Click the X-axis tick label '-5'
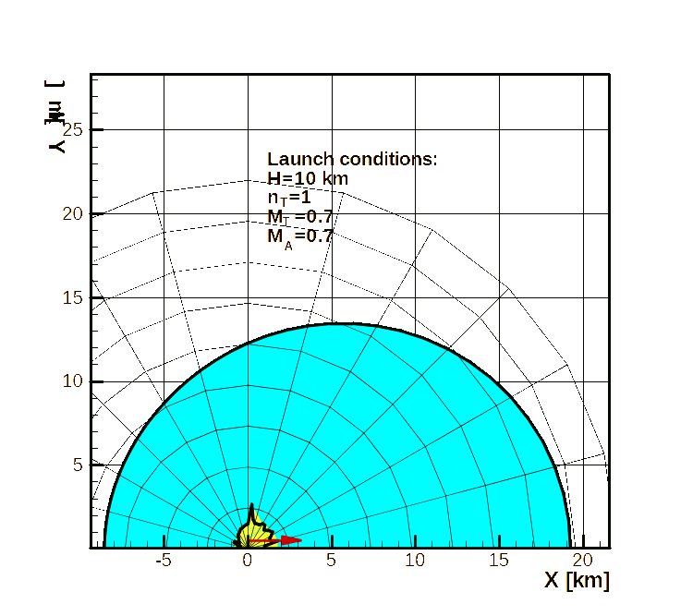Image resolution: width=693 pixels, height=616 pixels. click(x=163, y=561)
